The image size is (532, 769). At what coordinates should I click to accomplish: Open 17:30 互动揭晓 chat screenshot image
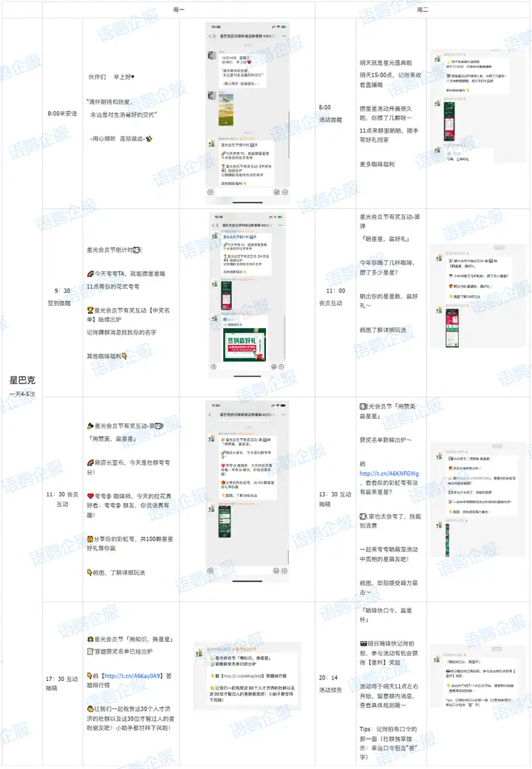tap(247, 675)
